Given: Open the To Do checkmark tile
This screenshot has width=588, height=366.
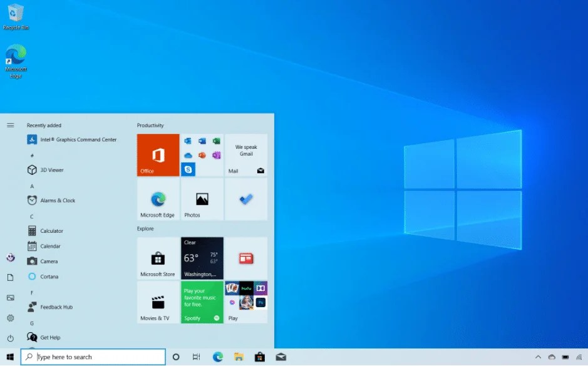Looking at the screenshot, I should click(246, 199).
